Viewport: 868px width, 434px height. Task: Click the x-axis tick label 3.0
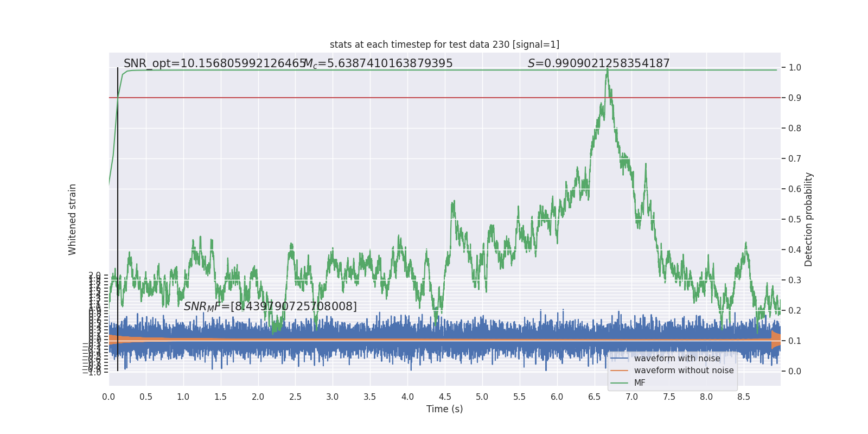[x=333, y=397]
